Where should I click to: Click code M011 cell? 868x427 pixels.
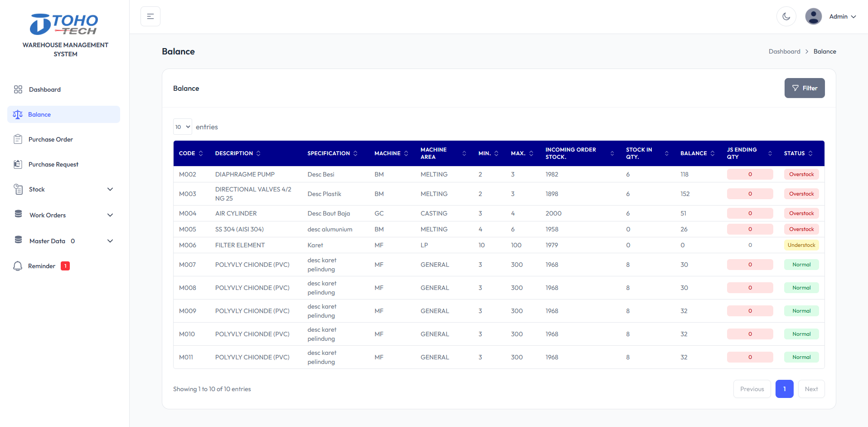[186, 357]
